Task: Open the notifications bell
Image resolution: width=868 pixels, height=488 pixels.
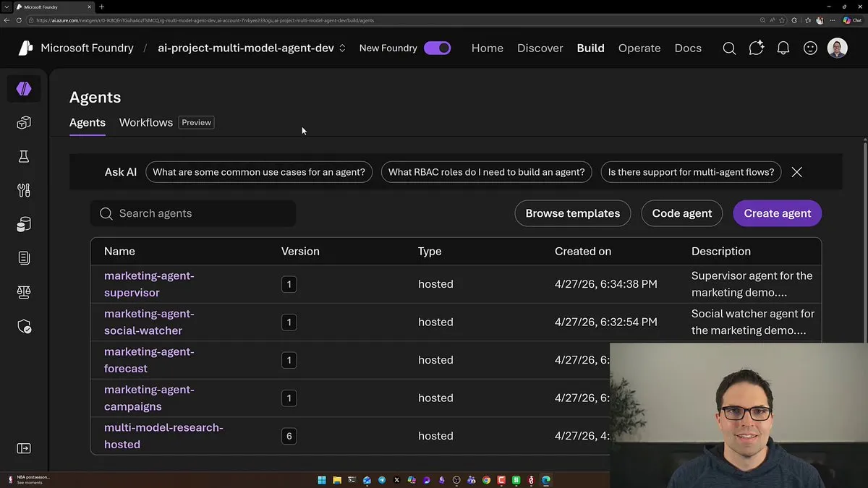Action: point(783,48)
